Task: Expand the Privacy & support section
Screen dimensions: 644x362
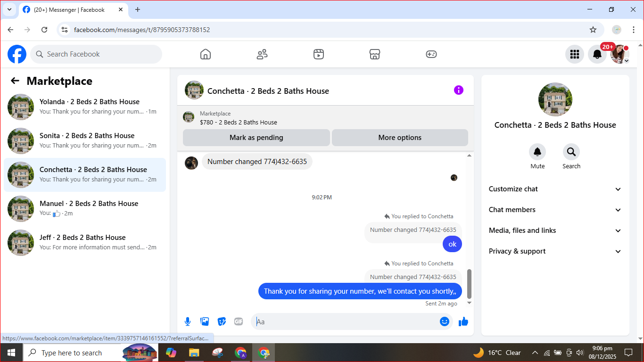Action: [555, 251]
